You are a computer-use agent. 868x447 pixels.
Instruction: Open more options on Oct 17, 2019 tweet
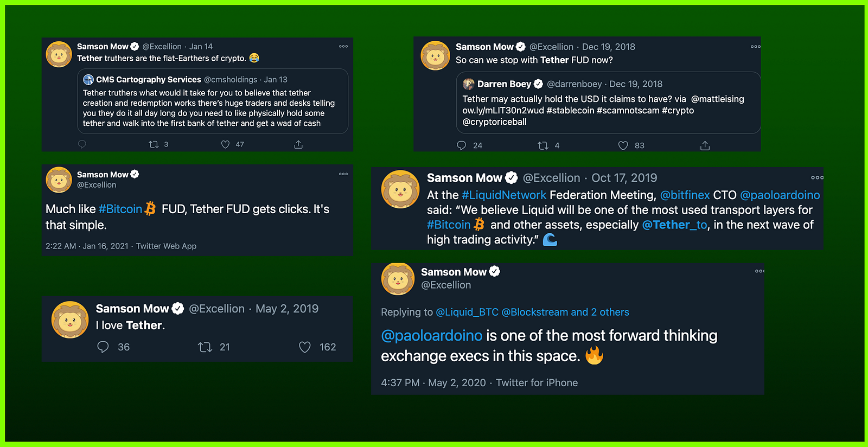coord(816,177)
